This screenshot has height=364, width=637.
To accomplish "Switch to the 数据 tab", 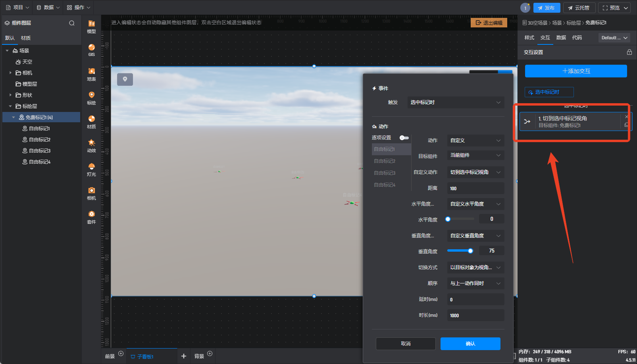I will 561,38.
